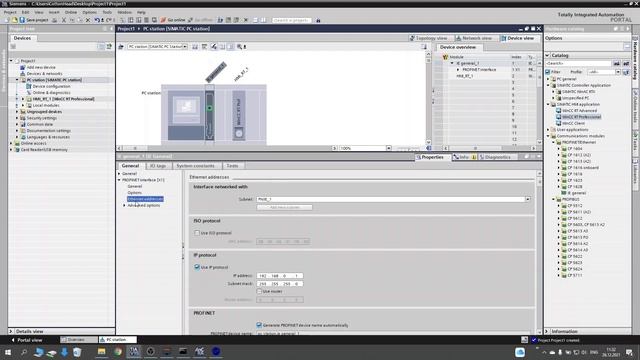Click the Subnet mask input field

coord(280,284)
